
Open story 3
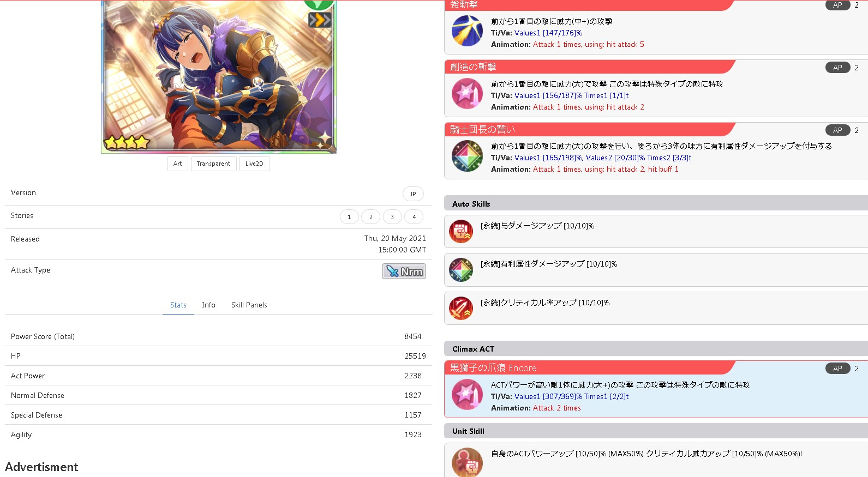pos(392,217)
